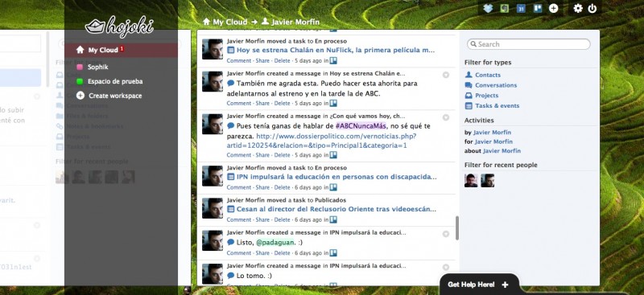Click Delete under Cesan al director task
Viewport: 644px width, 295px height.
[282, 220]
